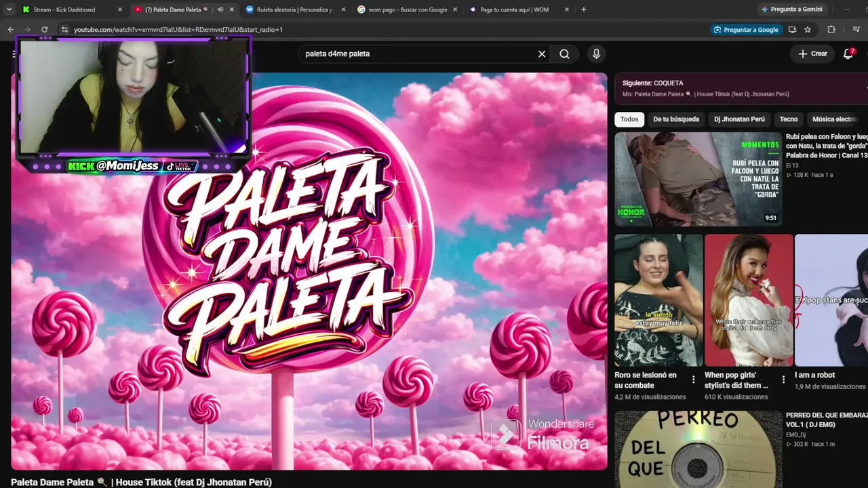The width and height of the screenshot is (868, 488).
Task: Open the browser extensions puzzle icon
Action: tap(831, 30)
